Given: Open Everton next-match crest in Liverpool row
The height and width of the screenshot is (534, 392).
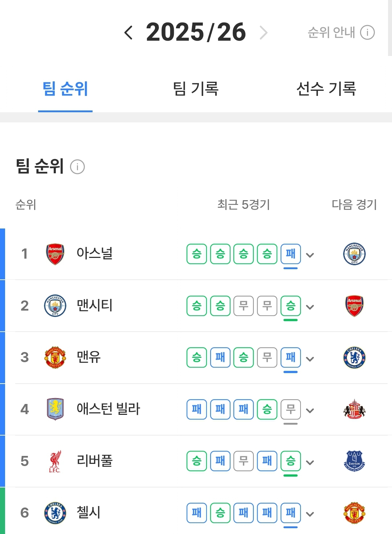Looking at the screenshot, I should (354, 461).
